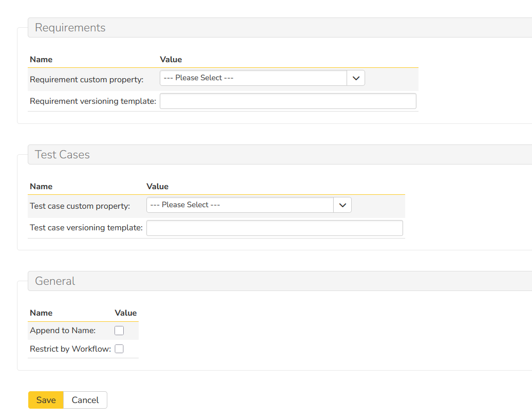The height and width of the screenshot is (420, 532).
Task: Click the General section header
Action: click(55, 281)
